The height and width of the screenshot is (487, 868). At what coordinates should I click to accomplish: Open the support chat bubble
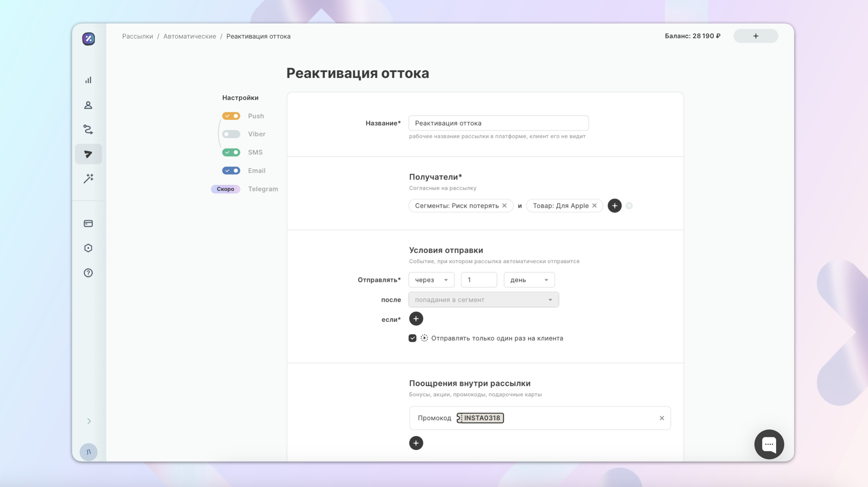(769, 444)
